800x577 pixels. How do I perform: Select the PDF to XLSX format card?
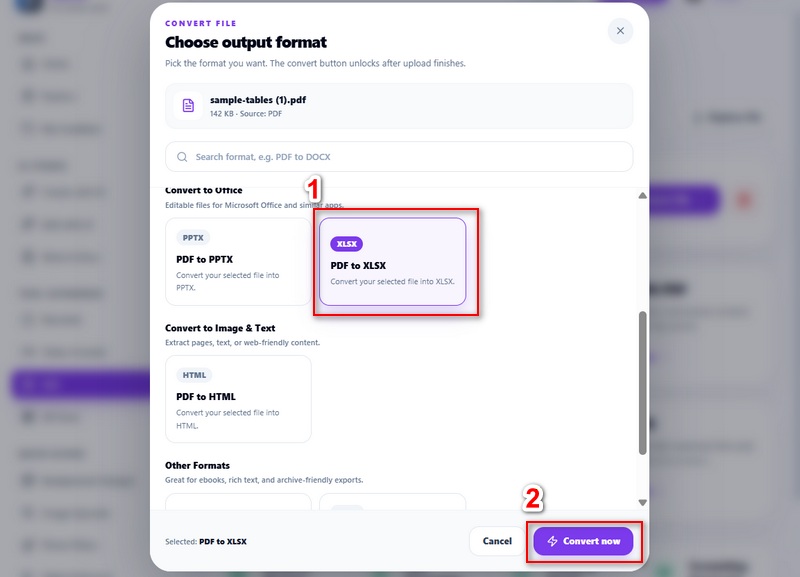[x=392, y=262]
